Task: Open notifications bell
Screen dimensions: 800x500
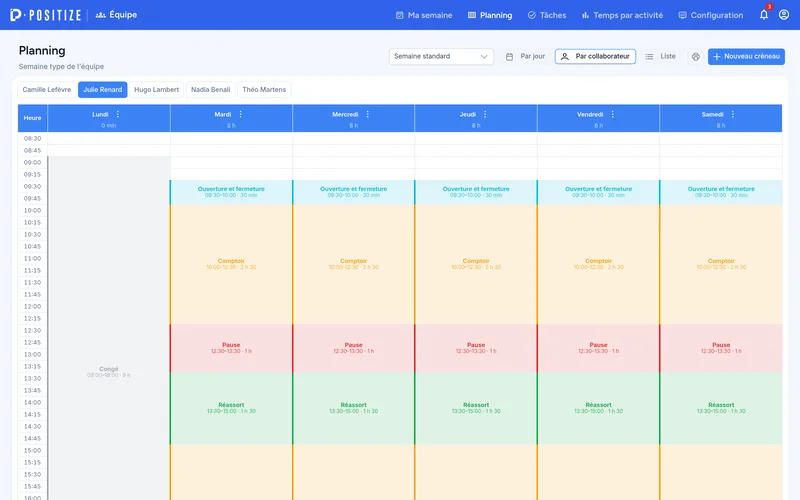Action: click(x=764, y=14)
